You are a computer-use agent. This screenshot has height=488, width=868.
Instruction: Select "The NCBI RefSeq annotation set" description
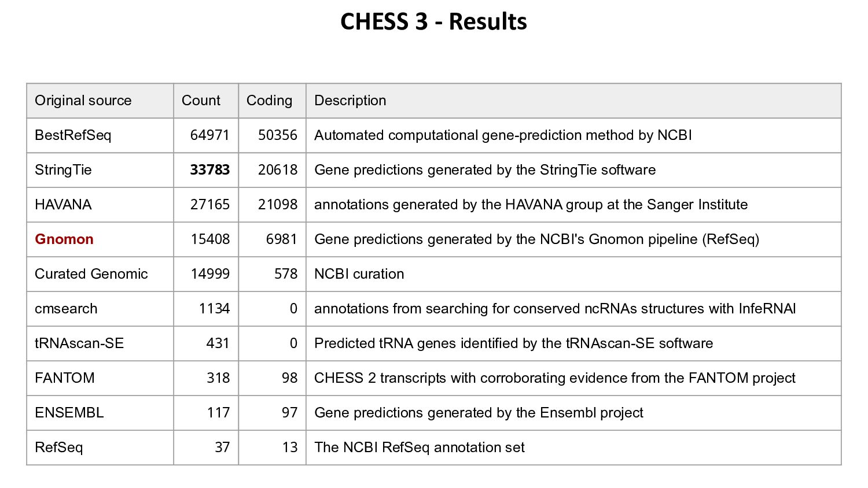tap(419, 448)
